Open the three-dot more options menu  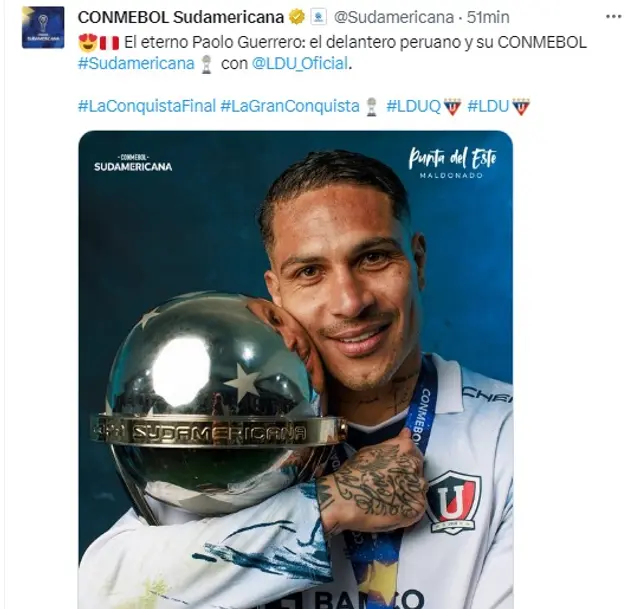613,17
